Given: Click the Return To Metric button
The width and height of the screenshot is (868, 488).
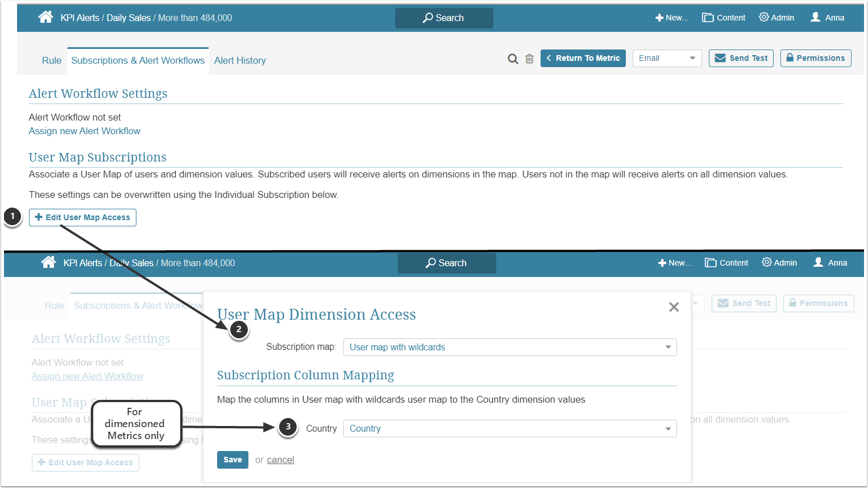Looking at the screenshot, I should pyautogui.click(x=583, y=59).
